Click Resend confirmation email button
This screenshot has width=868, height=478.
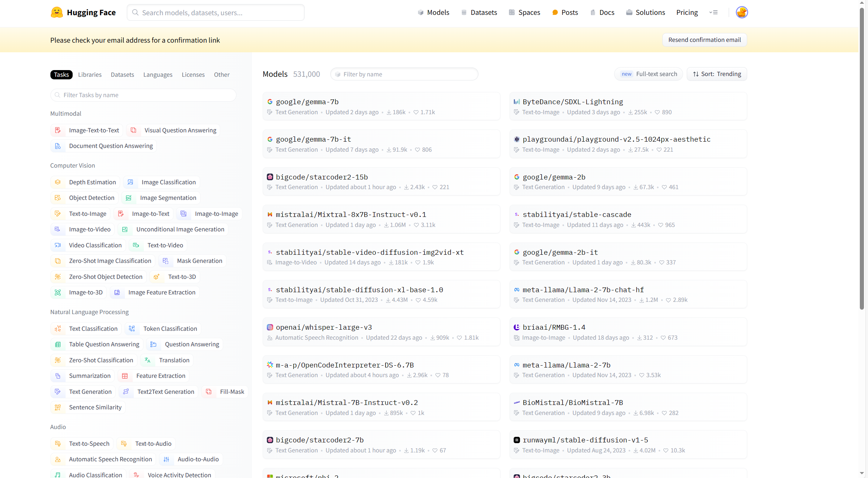coord(705,40)
